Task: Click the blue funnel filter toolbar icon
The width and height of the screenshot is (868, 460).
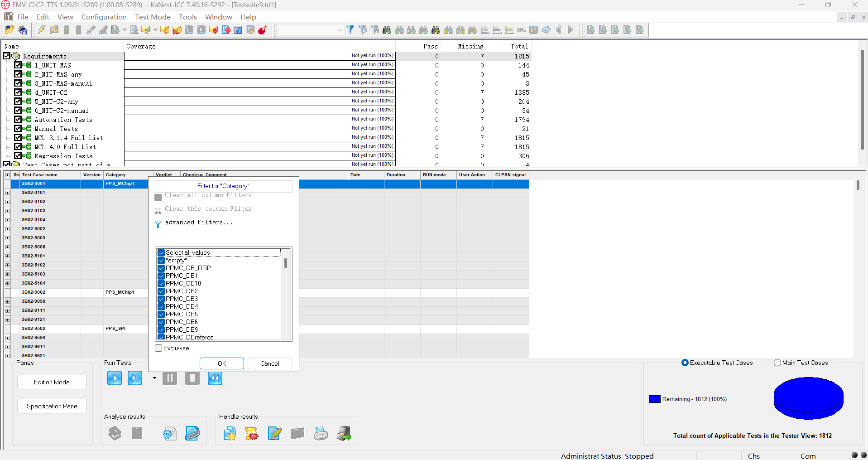Action: (x=350, y=30)
